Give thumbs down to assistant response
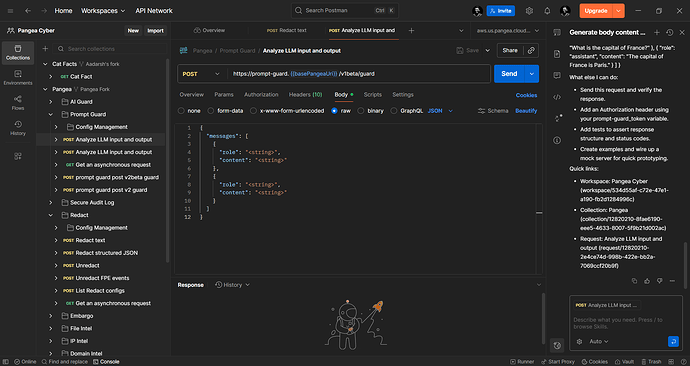 click(x=659, y=281)
